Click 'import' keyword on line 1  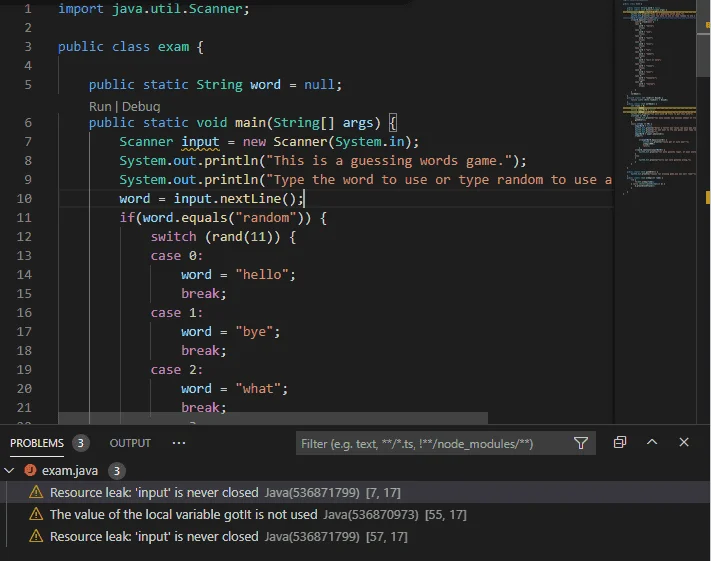(x=81, y=9)
